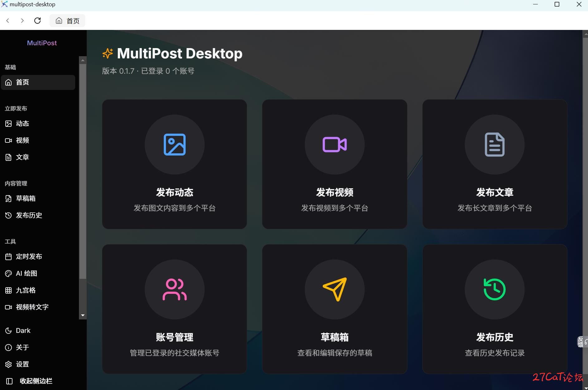Close the multipost-desktop window
The image size is (588, 390).
click(x=579, y=4)
